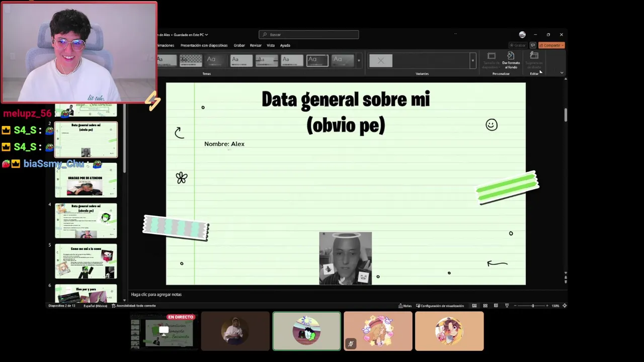Adjust the zoom slider handle
644x362 pixels.
point(533,306)
